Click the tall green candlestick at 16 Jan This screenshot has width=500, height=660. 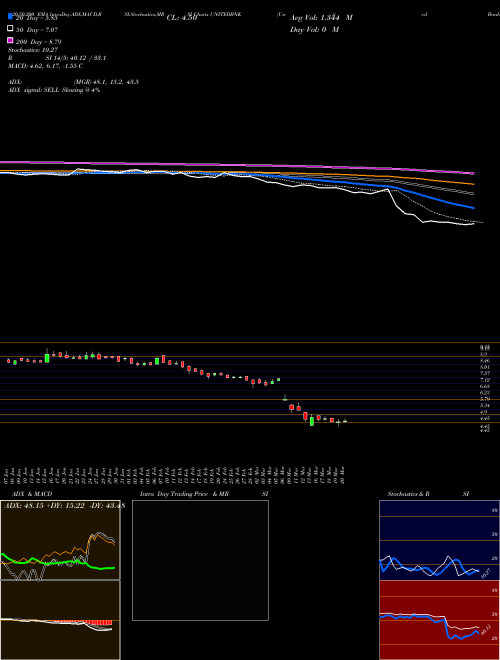[x=47, y=357]
